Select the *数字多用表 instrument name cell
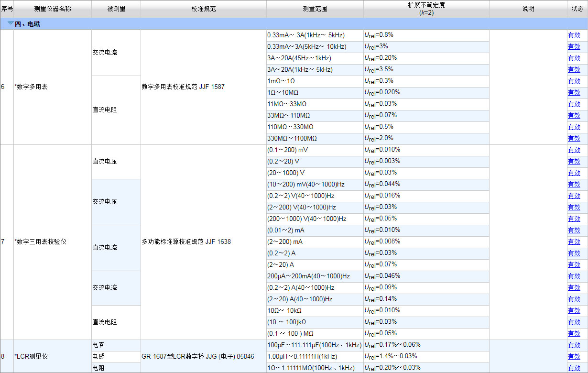 [53, 87]
